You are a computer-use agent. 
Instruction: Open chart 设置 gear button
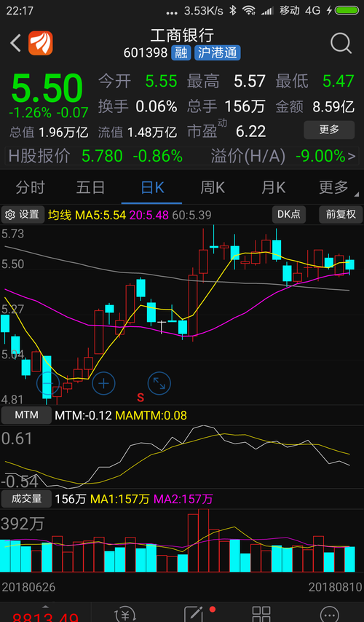23,215
